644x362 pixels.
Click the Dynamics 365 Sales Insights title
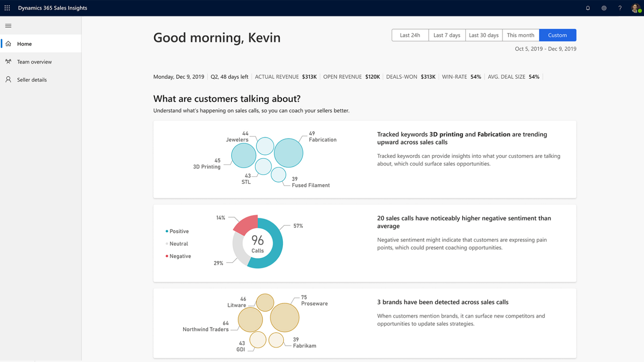pos(52,7)
